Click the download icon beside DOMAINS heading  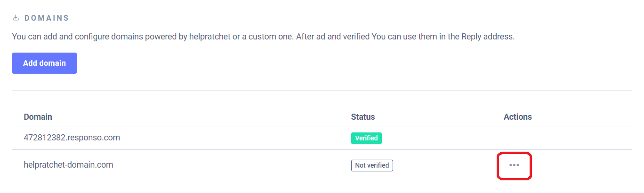16,18
